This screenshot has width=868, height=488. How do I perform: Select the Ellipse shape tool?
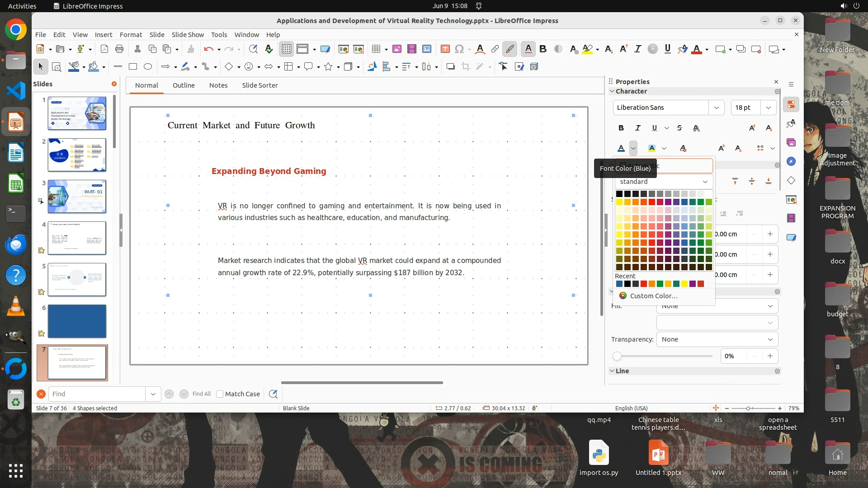(x=147, y=67)
